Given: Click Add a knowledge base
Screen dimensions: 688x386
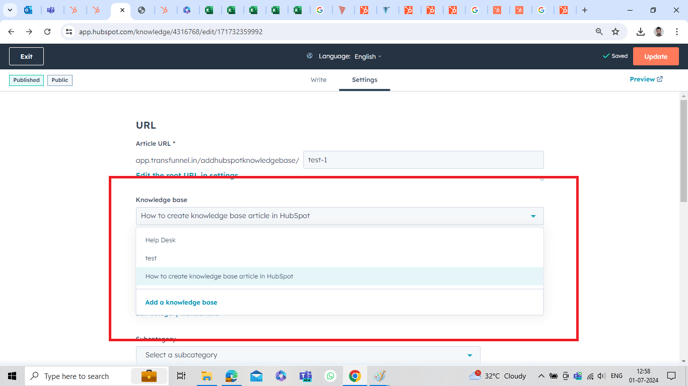Looking at the screenshot, I should pyautogui.click(x=181, y=302).
